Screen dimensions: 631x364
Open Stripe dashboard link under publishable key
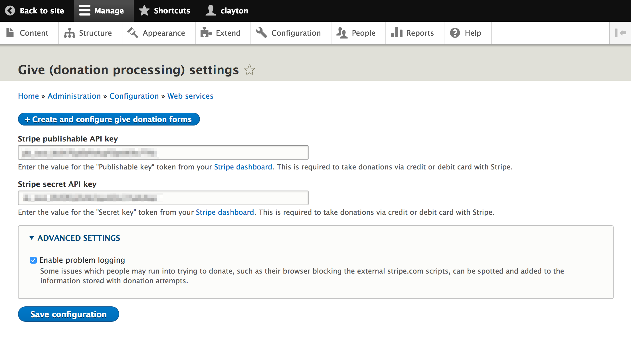[x=243, y=167]
